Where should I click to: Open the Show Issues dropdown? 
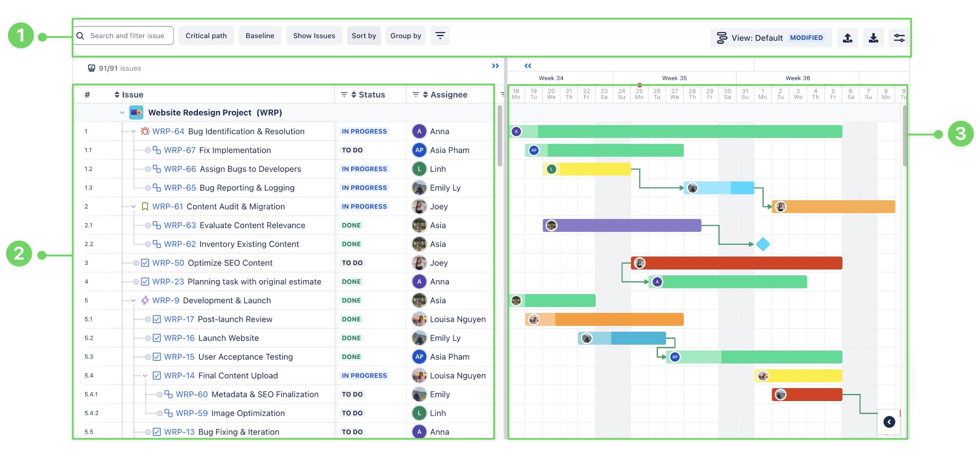tap(314, 36)
